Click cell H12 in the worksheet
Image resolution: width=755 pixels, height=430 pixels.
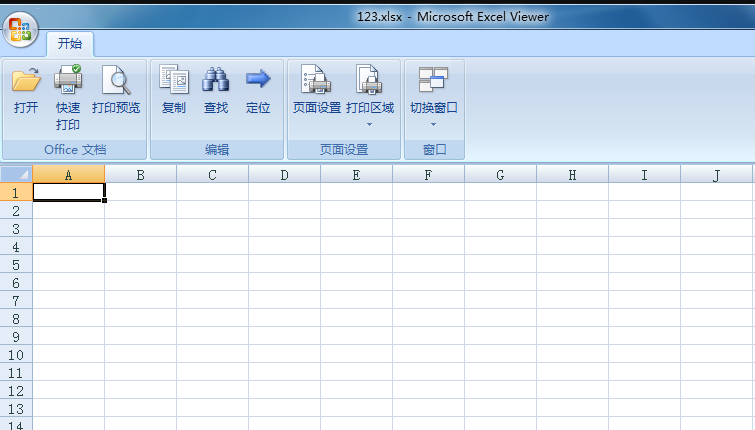[x=572, y=390]
